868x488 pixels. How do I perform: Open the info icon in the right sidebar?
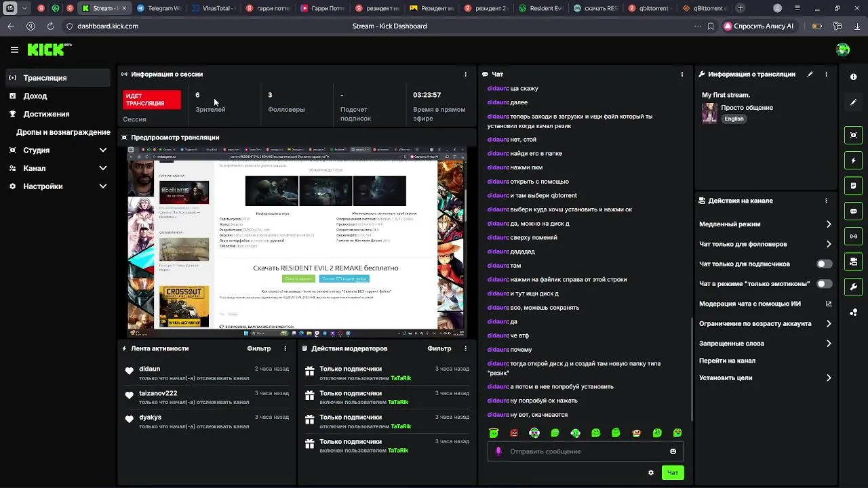pyautogui.click(x=853, y=77)
